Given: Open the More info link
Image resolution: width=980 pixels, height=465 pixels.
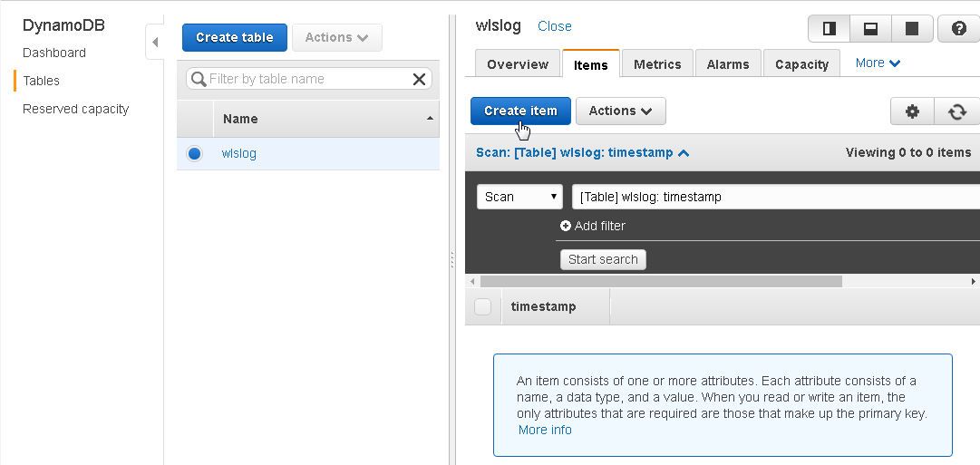Looking at the screenshot, I should coord(544,430).
